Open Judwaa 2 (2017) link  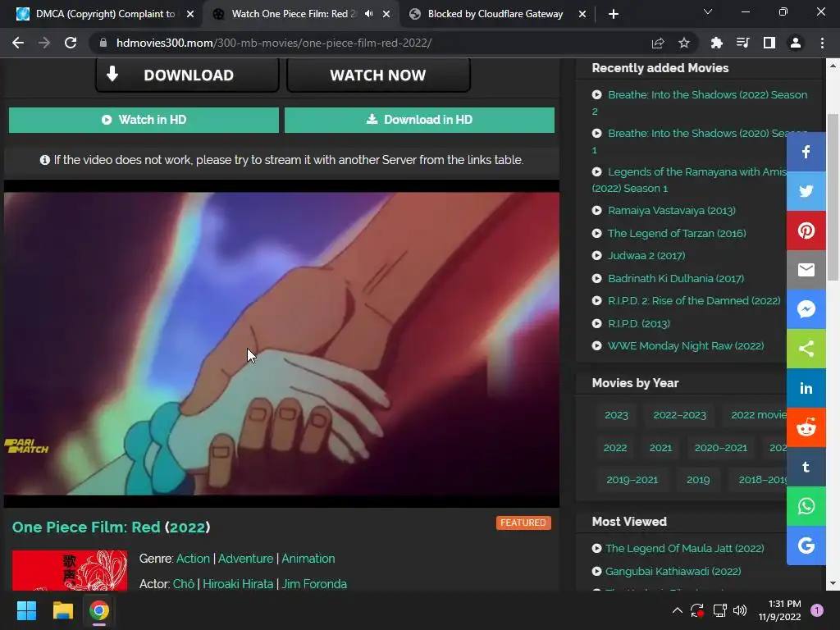coord(646,256)
